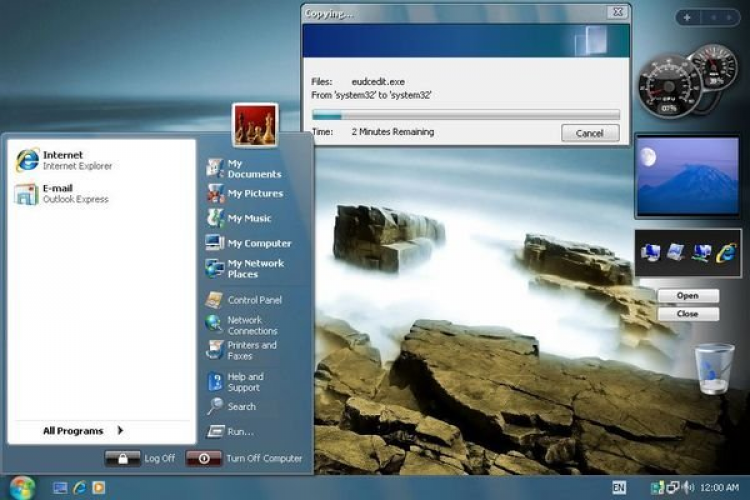The image size is (750, 500).
Task: Click the moon mountain slideshow picture
Action: (x=687, y=176)
